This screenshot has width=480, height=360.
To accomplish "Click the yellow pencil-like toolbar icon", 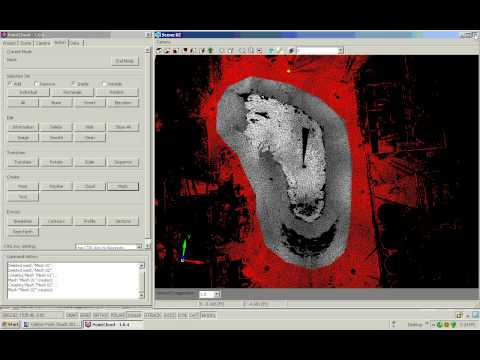I will tap(280, 51).
